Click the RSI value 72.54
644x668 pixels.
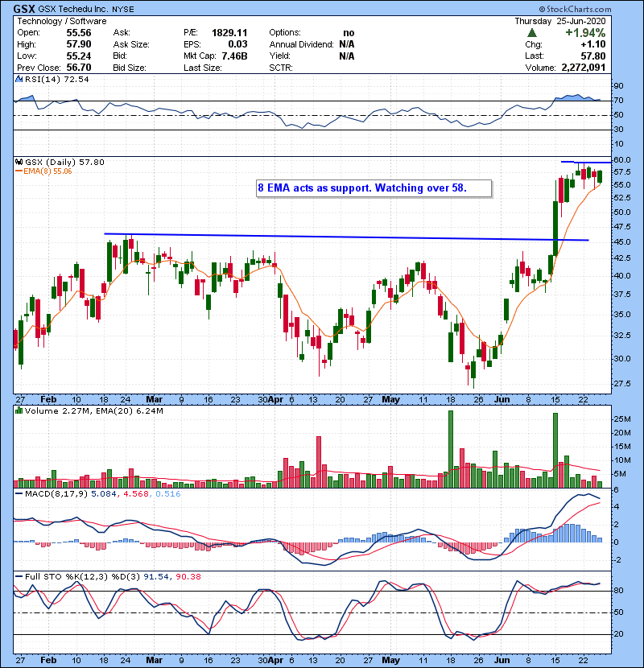(76, 79)
